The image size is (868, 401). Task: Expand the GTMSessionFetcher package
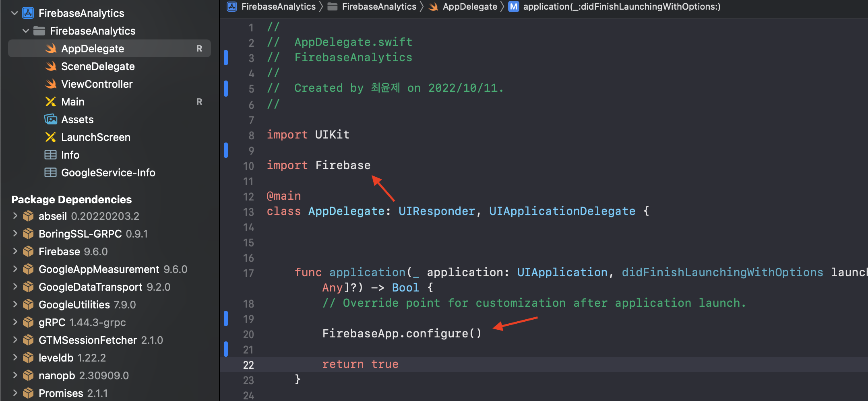[x=15, y=340]
